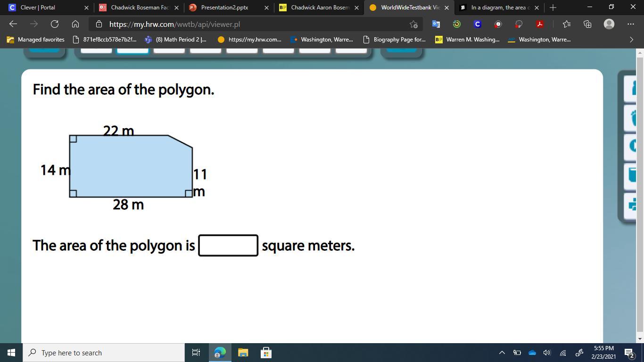Click the polygon area answer box
The height and width of the screenshot is (362, 644).
click(228, 246)
